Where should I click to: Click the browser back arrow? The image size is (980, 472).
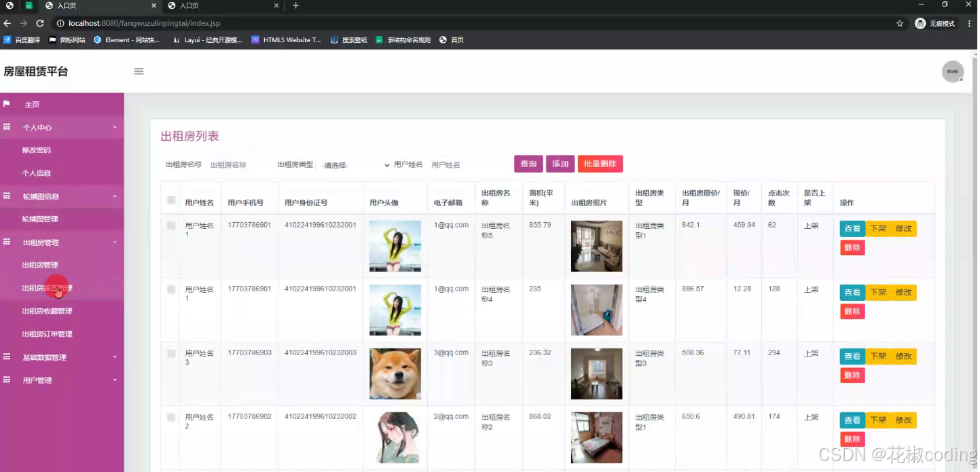tap(7, 23)
